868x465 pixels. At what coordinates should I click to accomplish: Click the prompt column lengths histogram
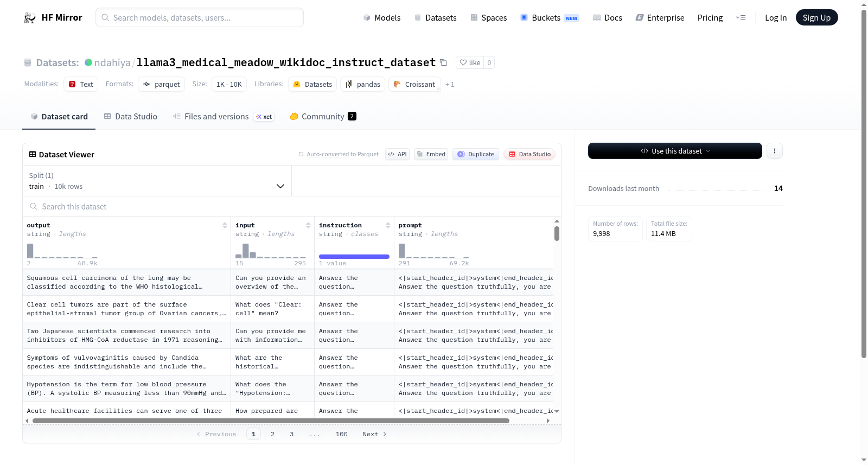click(x=434, y=251)
